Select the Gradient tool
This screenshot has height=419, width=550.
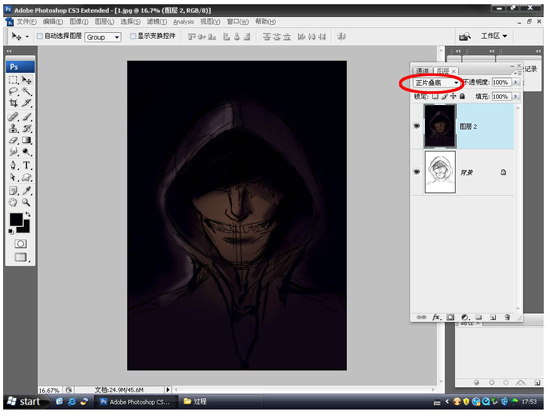click(x=27, y=140)
